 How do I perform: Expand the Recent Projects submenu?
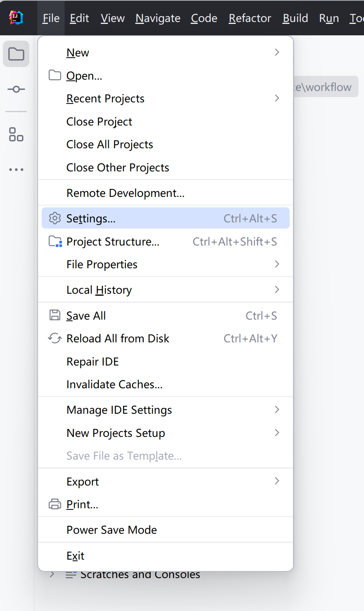pos(277,98)
